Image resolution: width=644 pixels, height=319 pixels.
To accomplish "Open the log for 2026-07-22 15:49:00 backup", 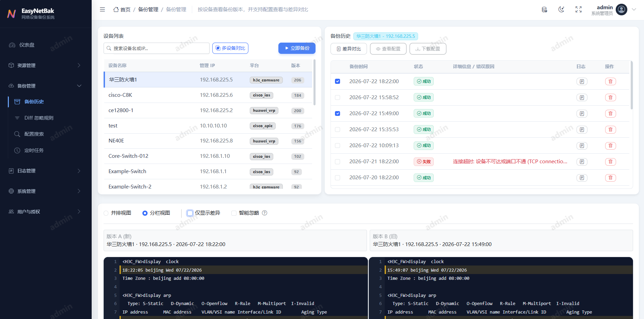I will (x=582, y=113).
